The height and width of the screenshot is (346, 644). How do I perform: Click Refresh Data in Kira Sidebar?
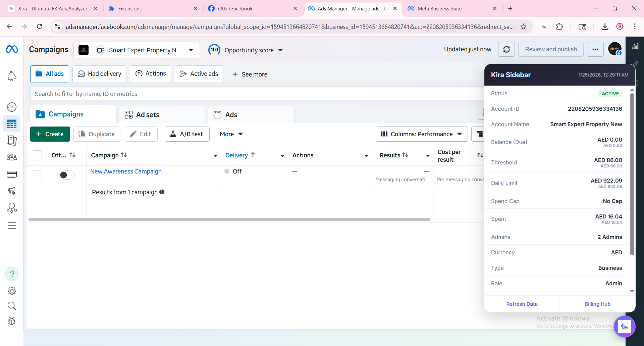(522, 304)
